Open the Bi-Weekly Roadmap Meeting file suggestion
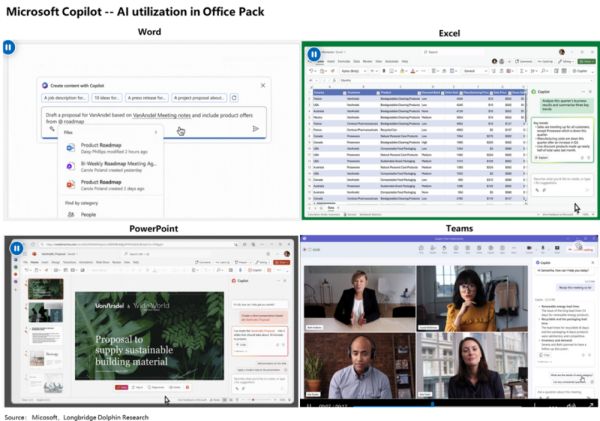This screenshot has width=600, height=421. point(118,164)
